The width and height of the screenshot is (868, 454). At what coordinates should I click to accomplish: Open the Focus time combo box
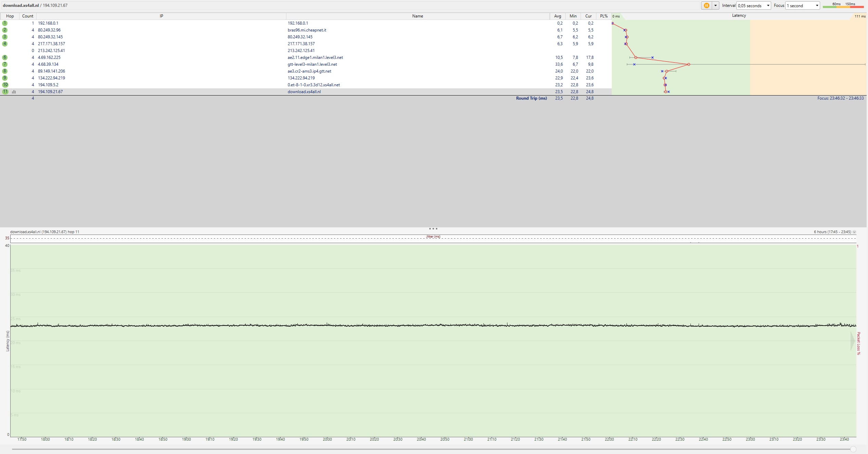pyautogui.click(x=802, y=5)
